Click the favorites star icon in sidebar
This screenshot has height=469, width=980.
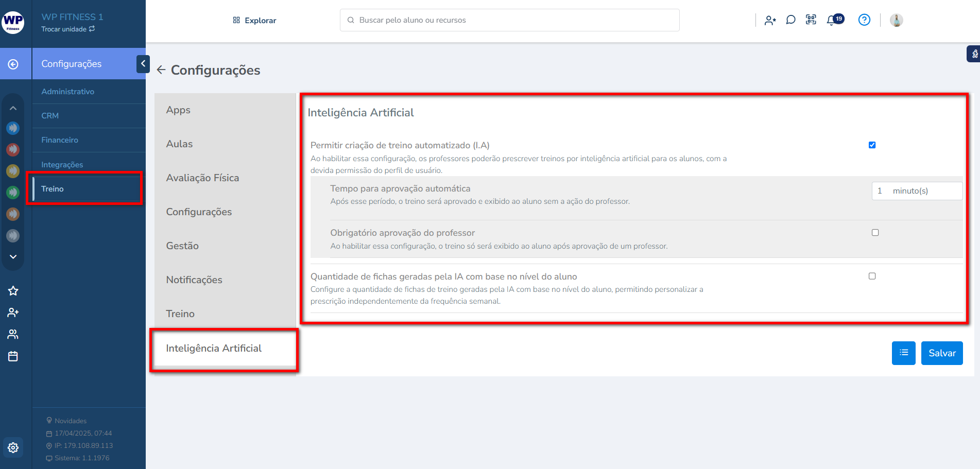click(x=13, y=291)
